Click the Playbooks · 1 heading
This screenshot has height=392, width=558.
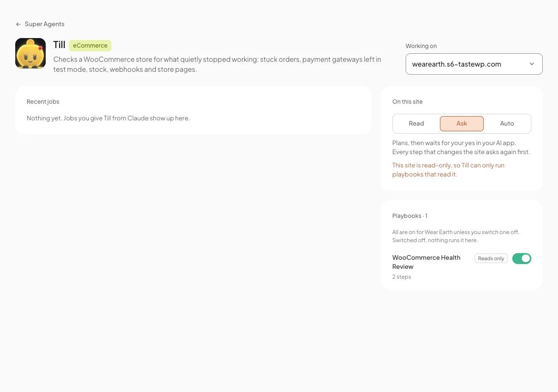[409, 216]
